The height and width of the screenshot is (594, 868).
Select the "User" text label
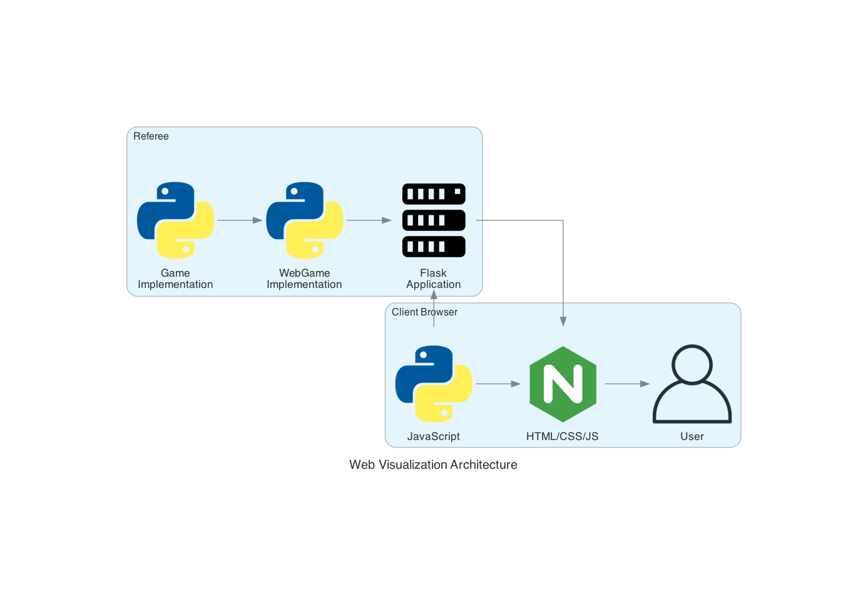(692, 436)
